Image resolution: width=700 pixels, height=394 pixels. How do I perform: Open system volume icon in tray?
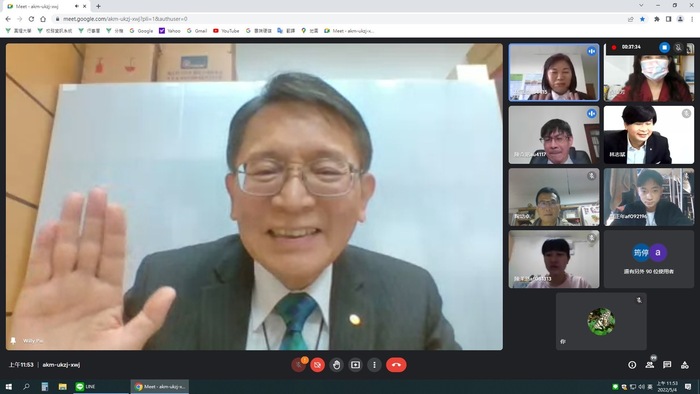click(x=641, y=386)
